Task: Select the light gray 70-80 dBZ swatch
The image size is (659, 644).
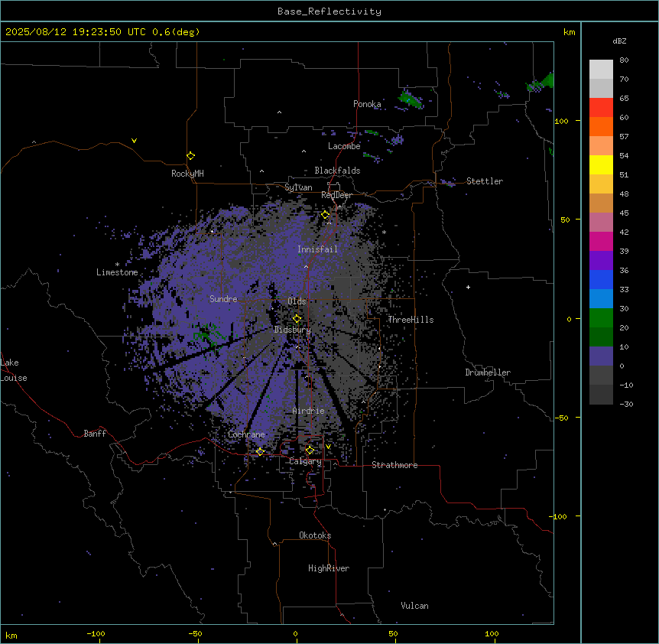Action: (x=601, y=70)
